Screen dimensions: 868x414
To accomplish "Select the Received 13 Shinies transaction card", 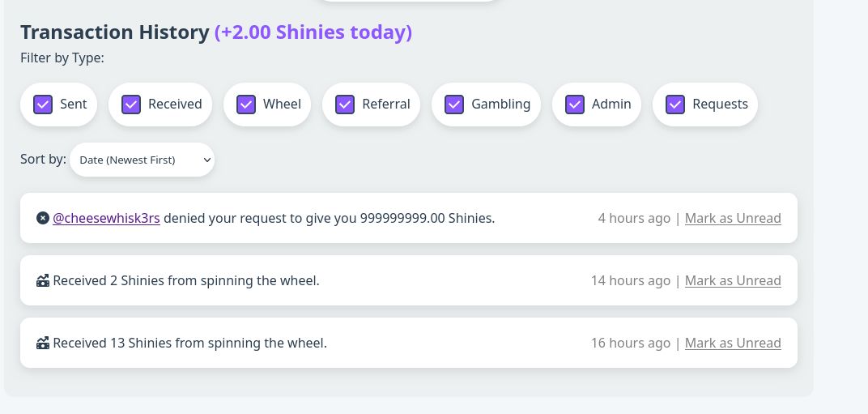I will point(409,343).
